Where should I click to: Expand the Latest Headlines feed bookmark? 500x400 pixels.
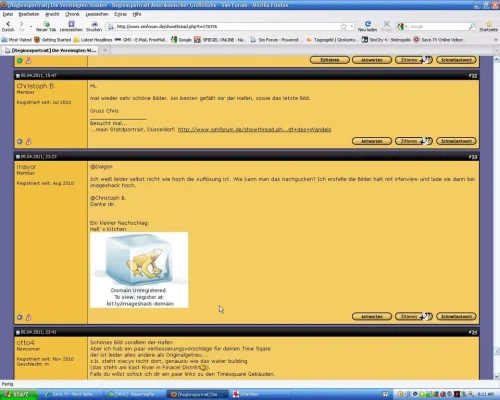[93, 40]
